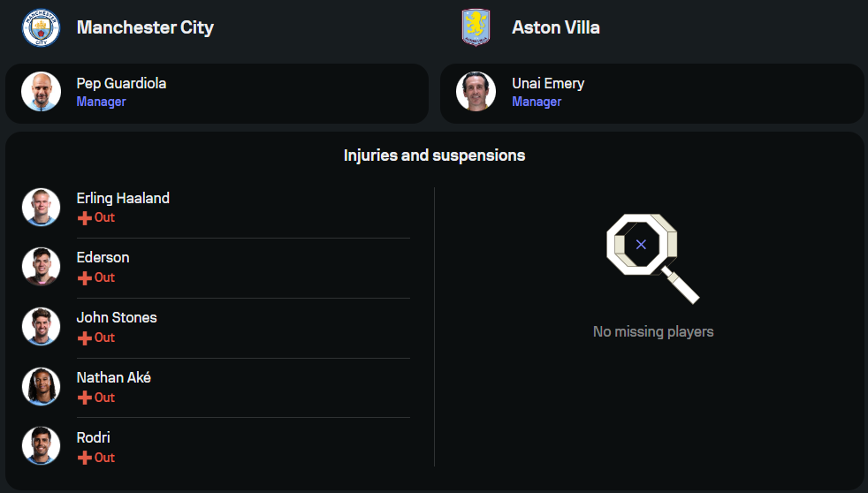Select Erling Haaland's player photo

[41, 207]
